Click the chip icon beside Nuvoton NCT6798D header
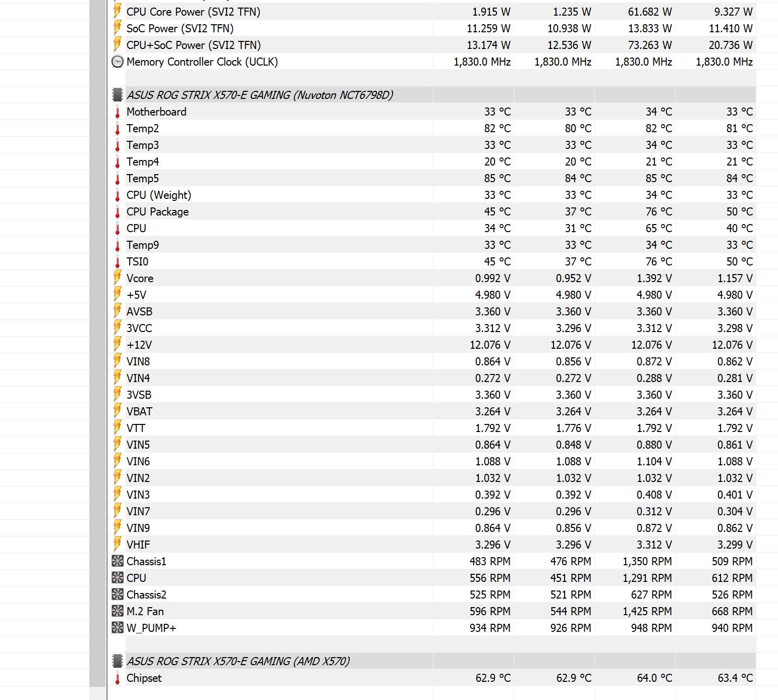The height and width of the screenshot is (700, 778). pos(117,95)
